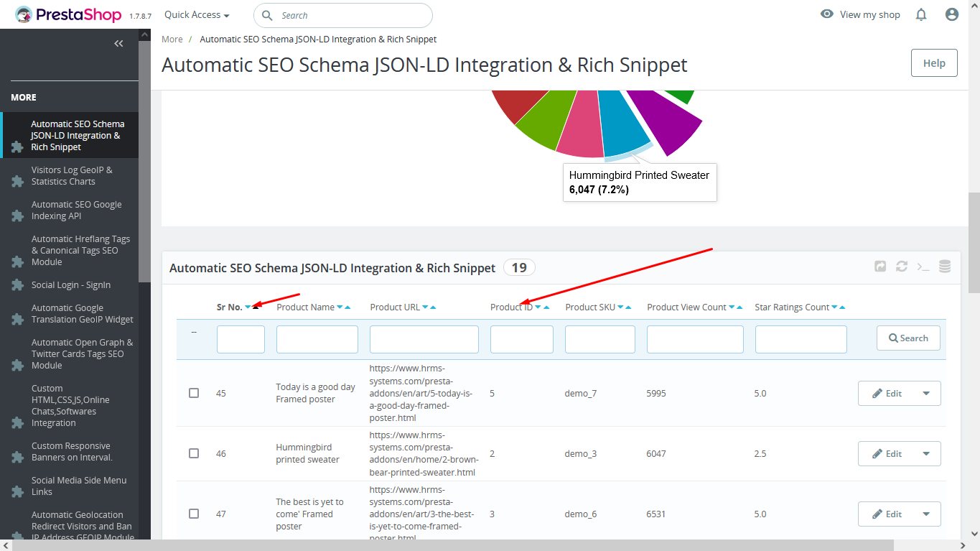Click puzzle icon for Open Graph & Twitter Cards
This screenshot has height=551, width=980.
(x=17, y=365)
